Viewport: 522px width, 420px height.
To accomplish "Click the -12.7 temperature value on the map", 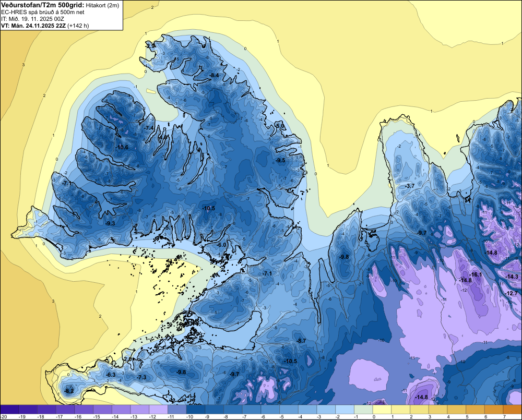I will pyautogui.click(x=512, y=293).
